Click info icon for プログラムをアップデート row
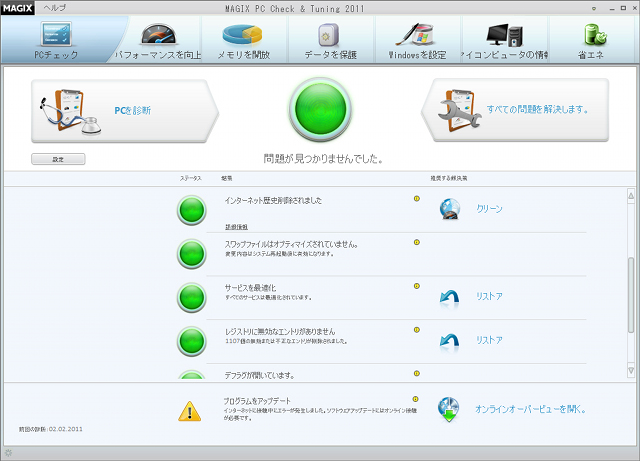 tap(416, 399)
